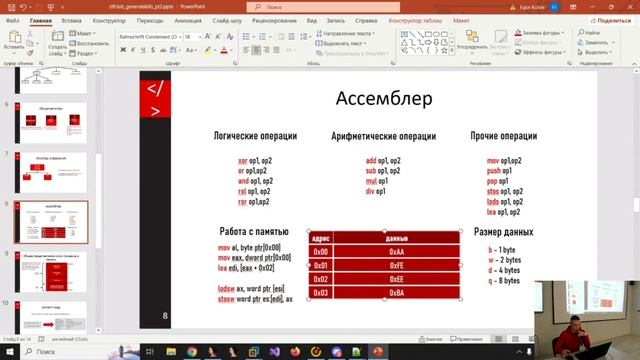This screenshot has width=640, height=360.
Task: Open Chrome from the Windows taskbar
Action: tap(191, 351)
